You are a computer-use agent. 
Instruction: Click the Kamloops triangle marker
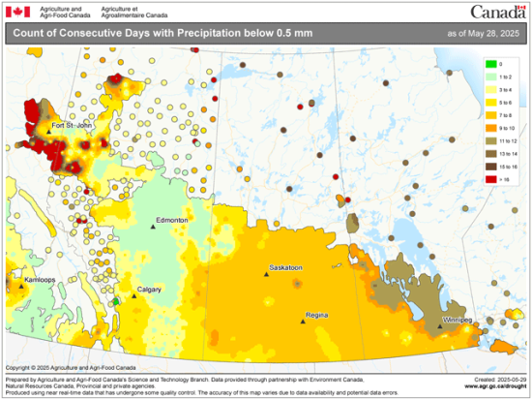click(21, 287)
